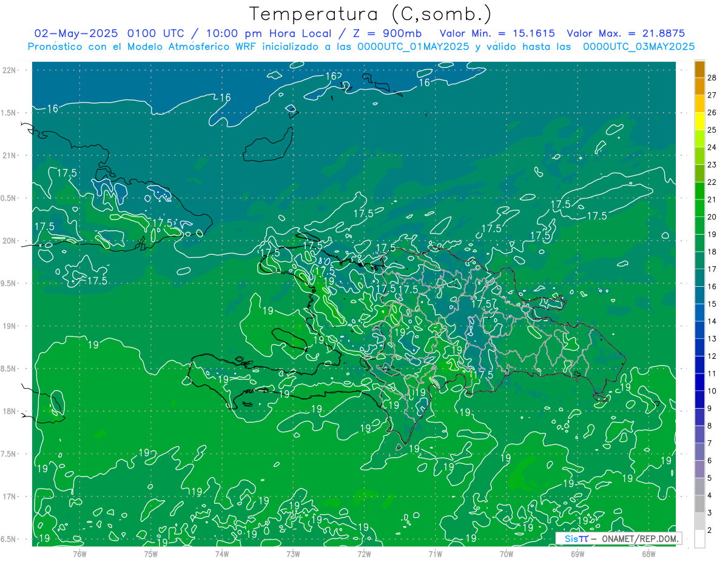
Task: Click the "68W" longitude axis label
Action: [x=649, y=554]
